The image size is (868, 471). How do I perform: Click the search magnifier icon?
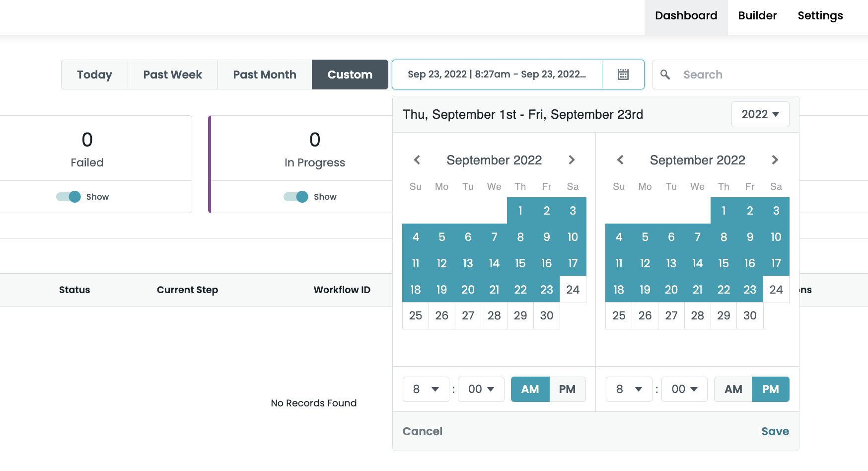pyautogui.click(x=665, y=75)
